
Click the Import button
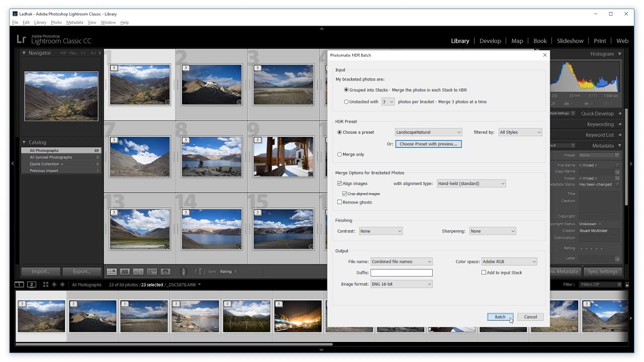(41, 271)
